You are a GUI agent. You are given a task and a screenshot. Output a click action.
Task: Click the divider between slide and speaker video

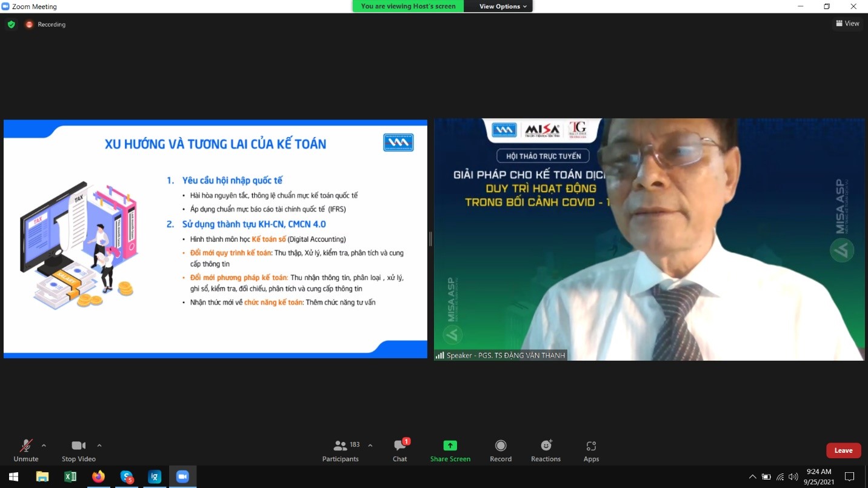(430, 239)
